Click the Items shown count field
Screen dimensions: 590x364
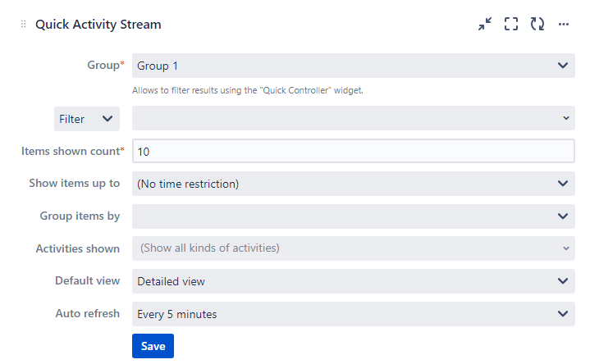tap(353, 152)
